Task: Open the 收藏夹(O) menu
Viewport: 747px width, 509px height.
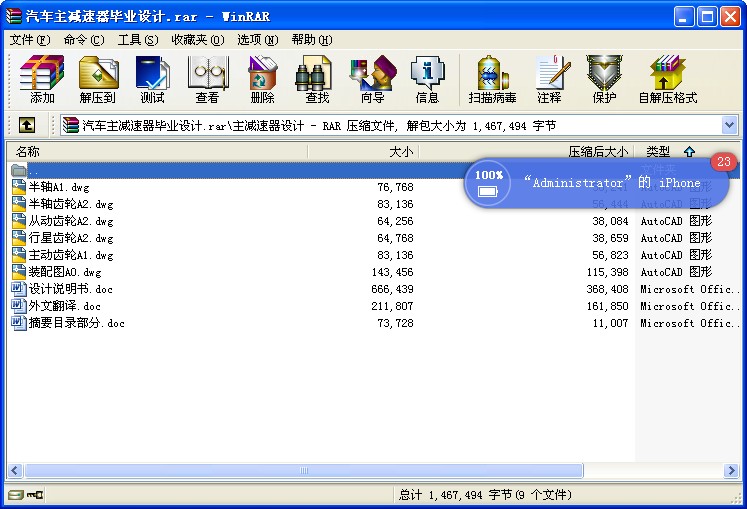Action: coord(198,40)
